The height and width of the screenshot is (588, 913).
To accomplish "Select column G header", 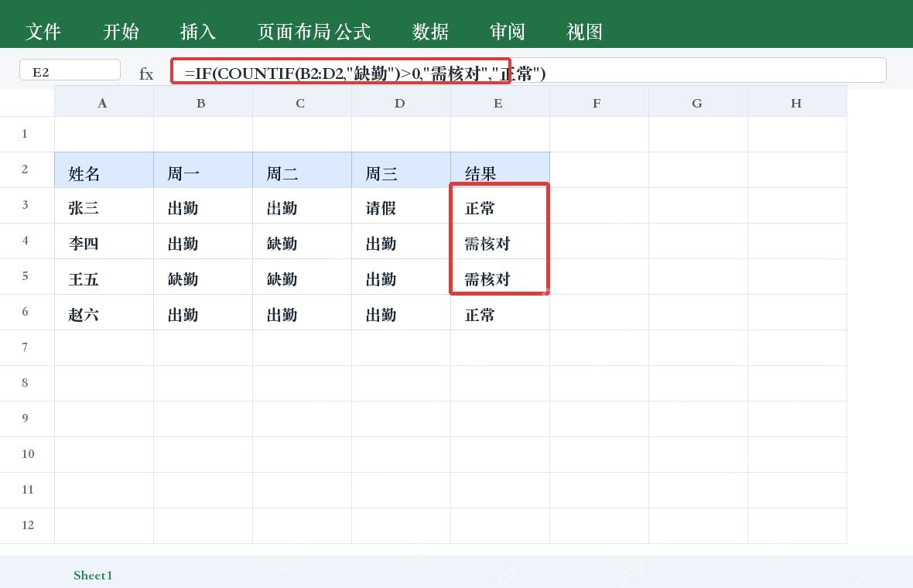I will 698,103.
